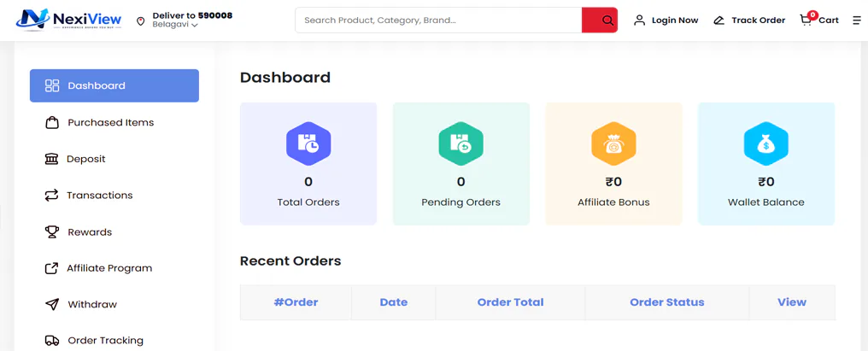Click the Purchased Items bag icon
Viewport: 868px width, 351px height.
pyautogui.click(x=51, y=122)
